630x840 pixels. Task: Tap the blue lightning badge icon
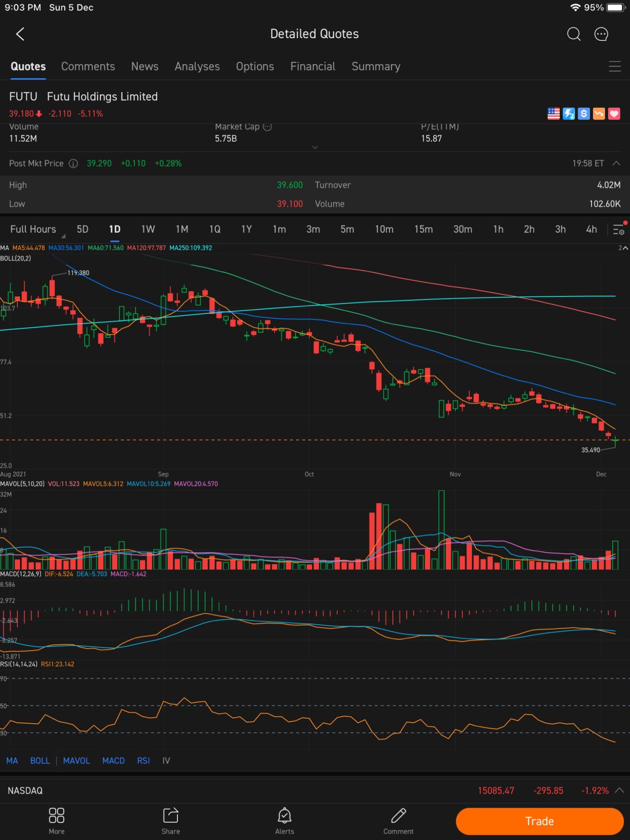pyautogui.click(x=569, y=114)
